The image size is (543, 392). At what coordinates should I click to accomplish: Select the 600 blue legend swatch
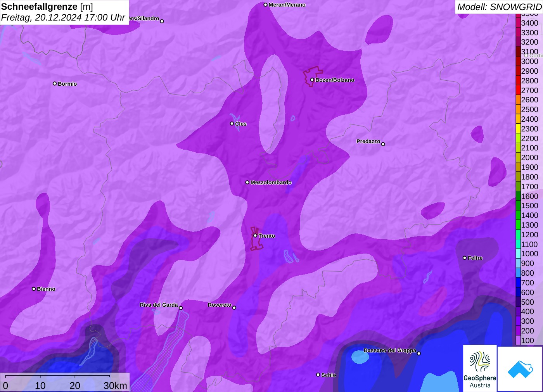click(x=518, y=292)
